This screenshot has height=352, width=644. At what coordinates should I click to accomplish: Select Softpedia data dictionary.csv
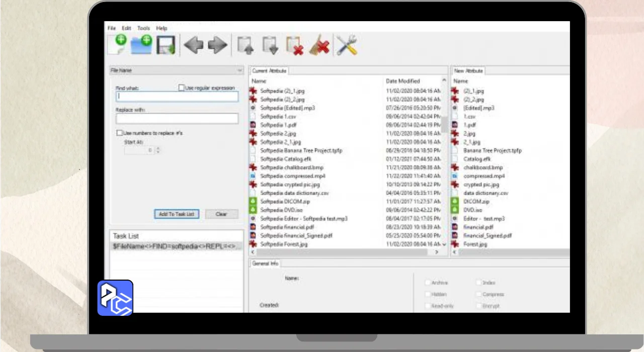(294, 193)
